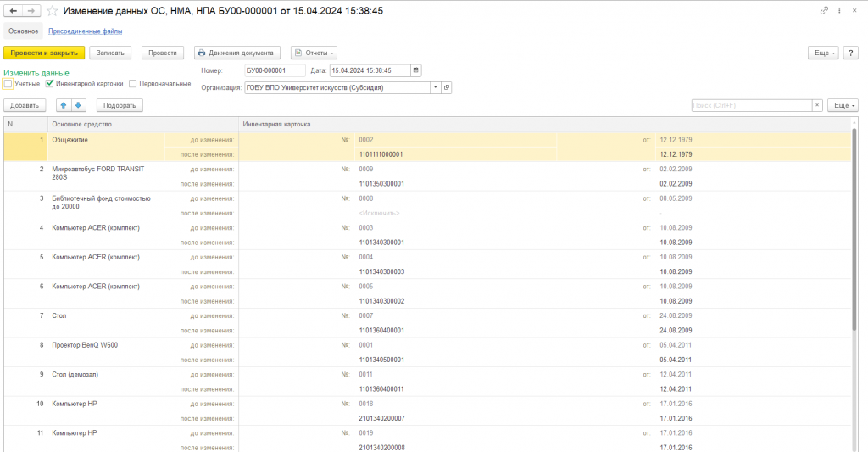Viewport: 868px width, 452px height.
Task: Move row down with blue arrow
Action: pyautogui.click(x=78, y=105)
